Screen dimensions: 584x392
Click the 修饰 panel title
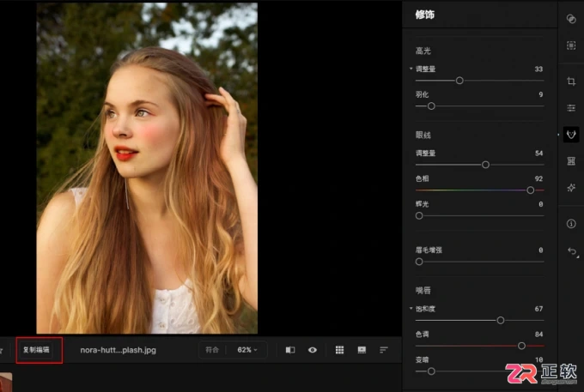pos(425,15)
